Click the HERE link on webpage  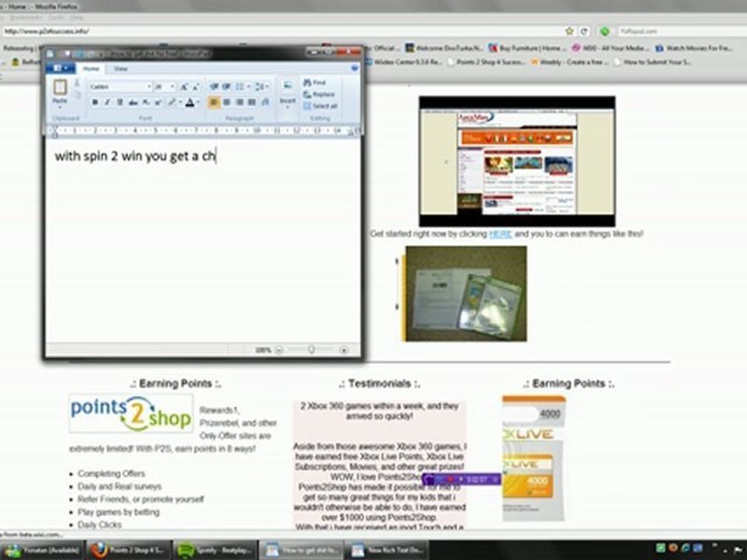point(500,234)
